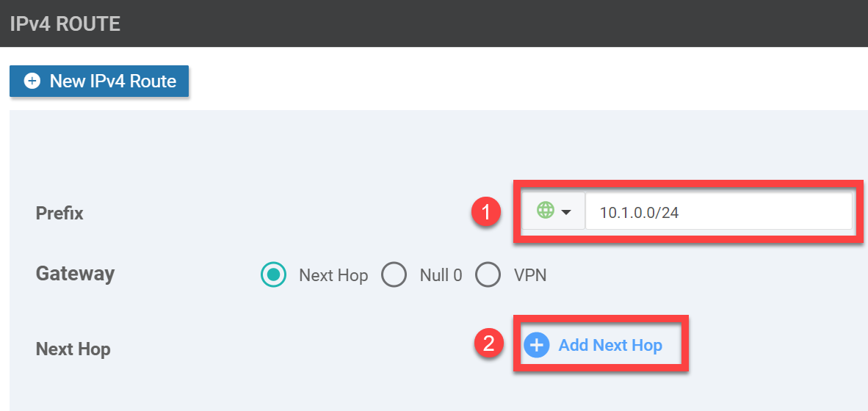The height and width of the screenshot is (411, 868).
Task: Click the blue plus circle icon for Add Next Hop
Action: pyautogui.click(x=536, y=345)
